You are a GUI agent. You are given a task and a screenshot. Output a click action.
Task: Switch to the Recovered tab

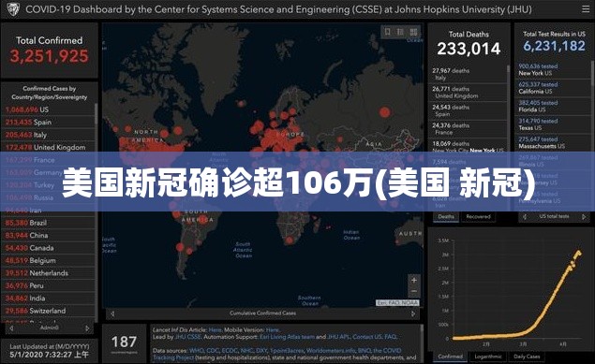pyautogui.click(x=478, y=217)
